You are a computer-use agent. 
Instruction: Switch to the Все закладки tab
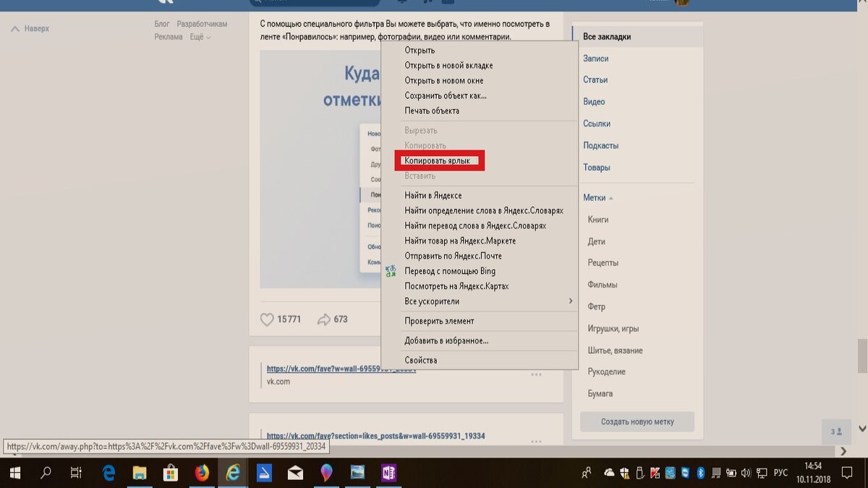click(x=637, y=37)
